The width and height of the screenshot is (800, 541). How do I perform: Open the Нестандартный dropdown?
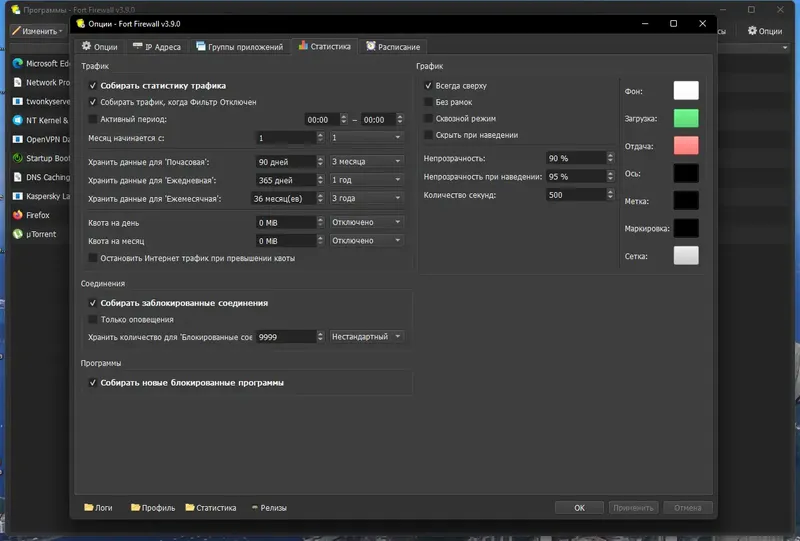click(x=366, y=336)
